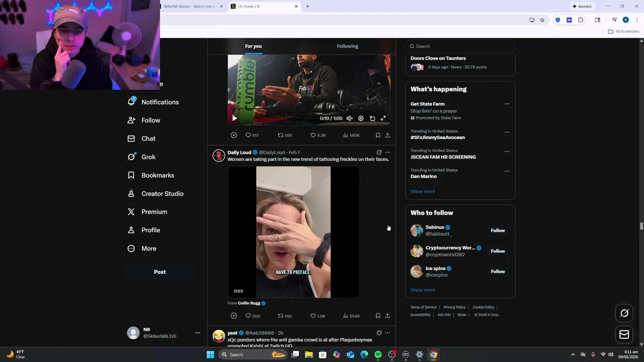Bookmark this page with star icon
The height and width of the screenshot is (362, 644).
[x=542, y=20]
